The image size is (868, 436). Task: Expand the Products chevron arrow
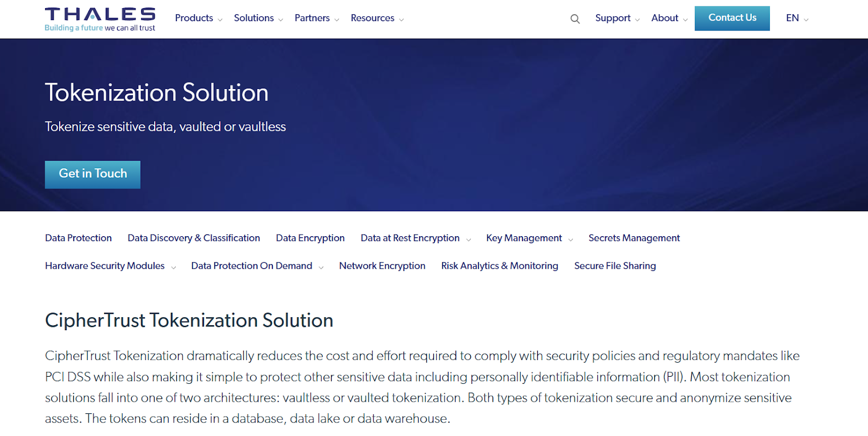pos(220,20)
